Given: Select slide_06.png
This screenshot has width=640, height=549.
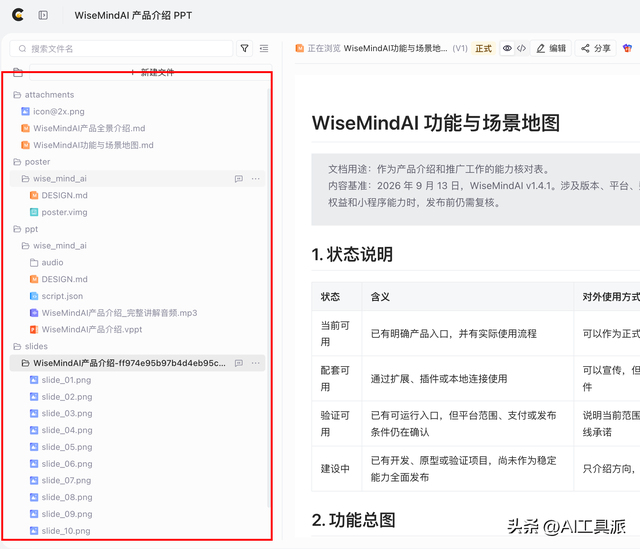Looking at the screenshot, I should [x=67, y=464].
